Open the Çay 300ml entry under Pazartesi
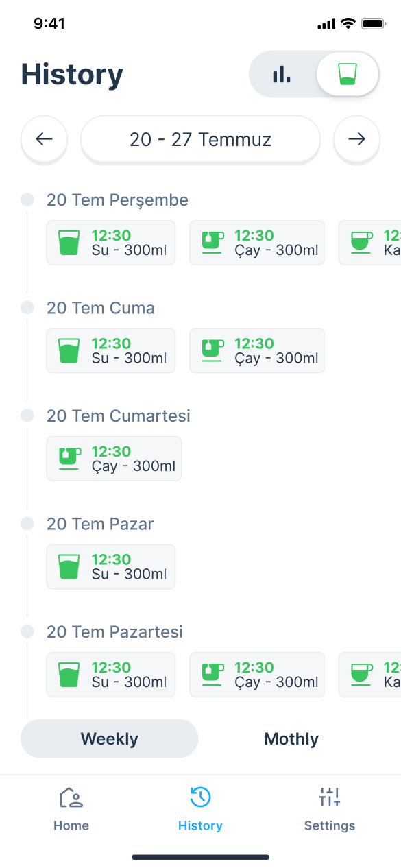 click(257, 675)
